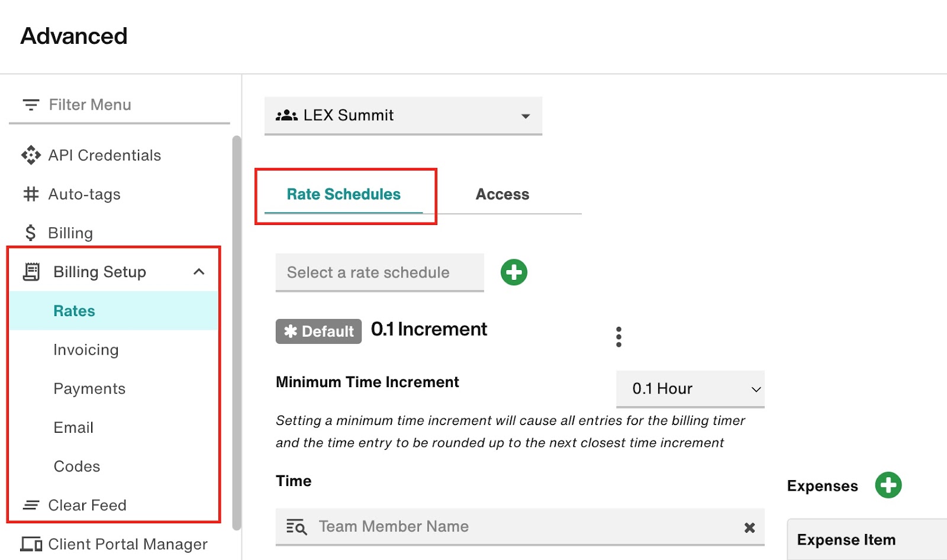Select the Clear Feed icon
Viewport: 947px width, 560px height.
point(30,504)
